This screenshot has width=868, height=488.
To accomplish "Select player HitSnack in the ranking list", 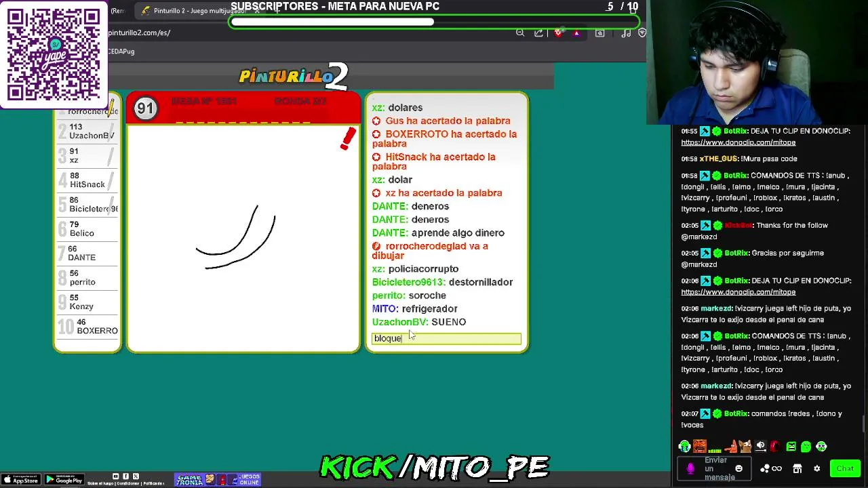I will click(x=88, y=180).
